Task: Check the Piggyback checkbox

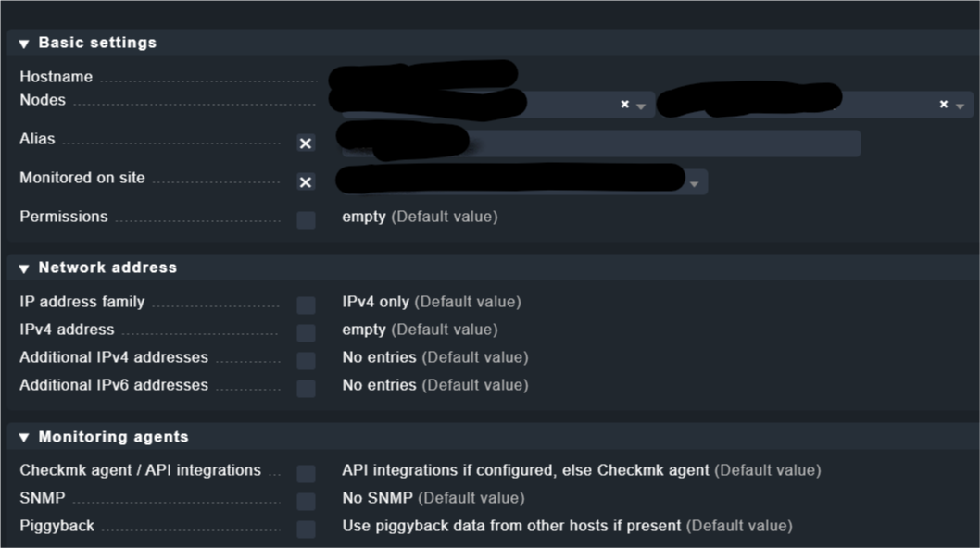Action: pos(306,529)
